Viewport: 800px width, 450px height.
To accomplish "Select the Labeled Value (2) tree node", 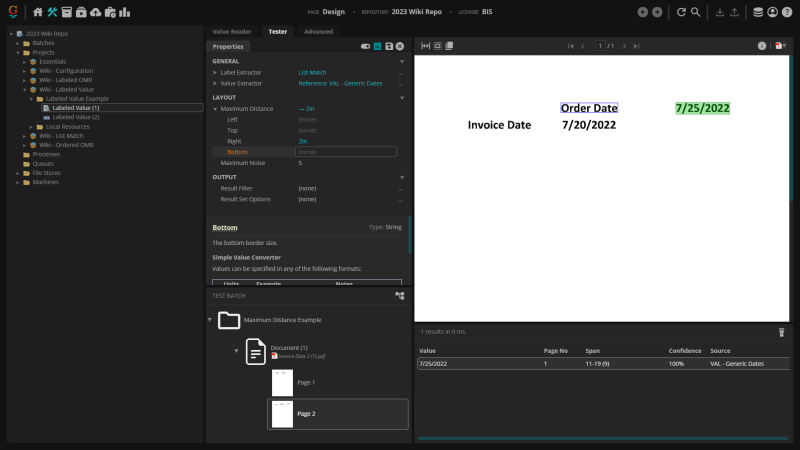I will [x=75, y=117].
